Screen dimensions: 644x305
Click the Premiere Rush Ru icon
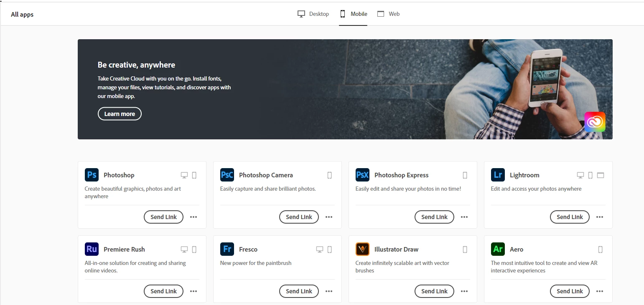(92, 249)
